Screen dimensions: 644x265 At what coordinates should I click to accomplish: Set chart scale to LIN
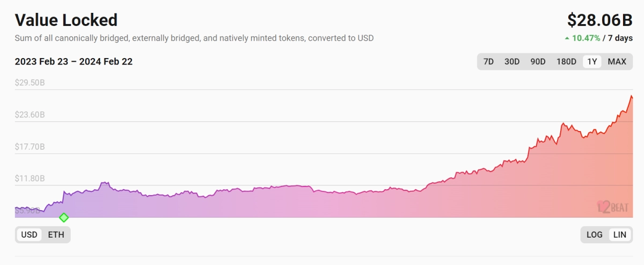coord(620,235)
